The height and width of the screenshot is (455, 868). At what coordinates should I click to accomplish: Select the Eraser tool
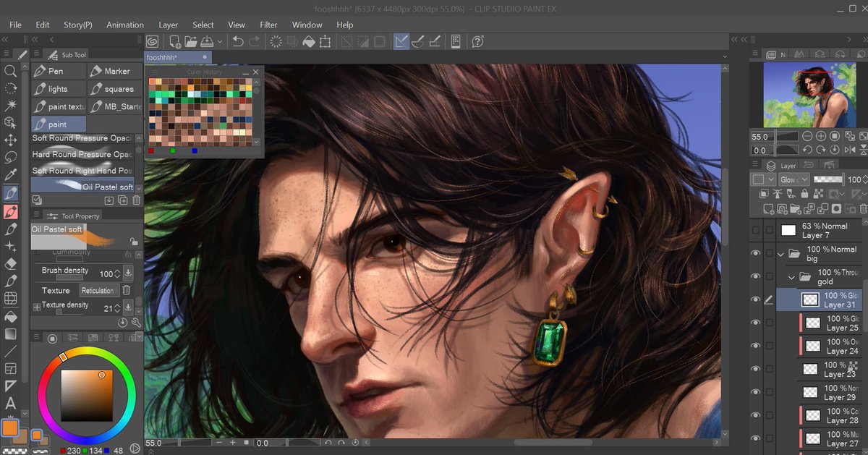pos(11,264)
